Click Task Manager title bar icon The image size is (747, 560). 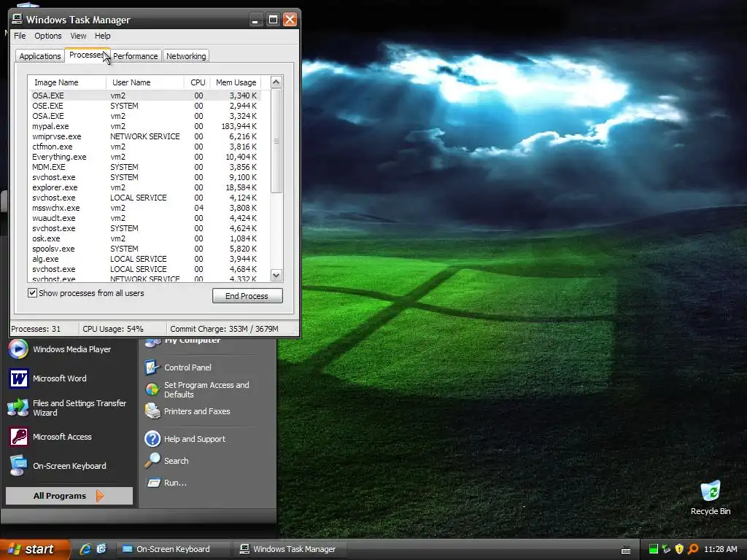(18, 19)
